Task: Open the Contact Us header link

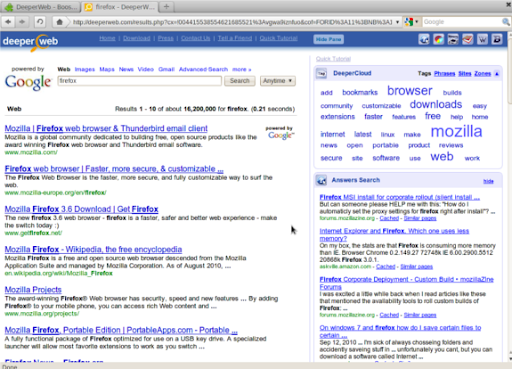Action: 196,38
